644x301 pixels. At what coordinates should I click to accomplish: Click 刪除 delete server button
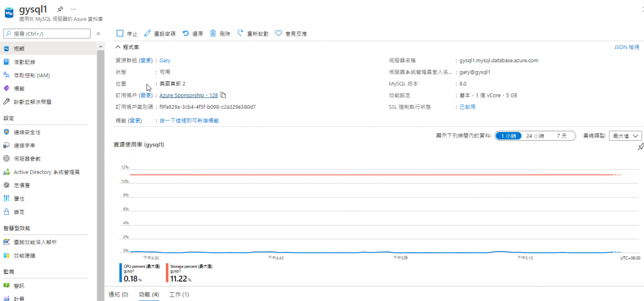[x=219, y=34]
